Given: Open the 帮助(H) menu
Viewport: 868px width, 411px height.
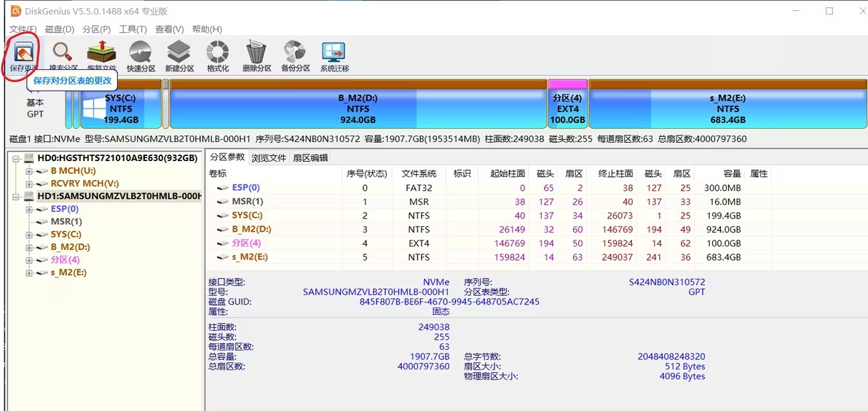Looking at the screenshot, I should (x=207, y=29).
